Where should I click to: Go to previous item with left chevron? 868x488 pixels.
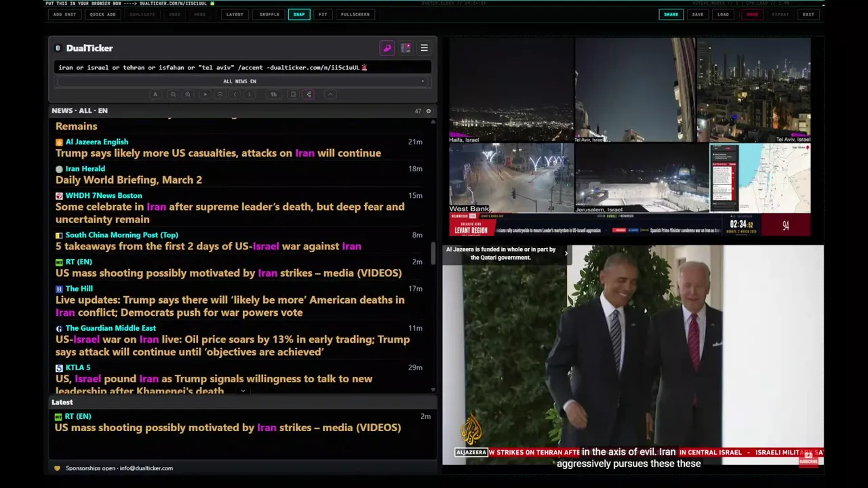235,94
